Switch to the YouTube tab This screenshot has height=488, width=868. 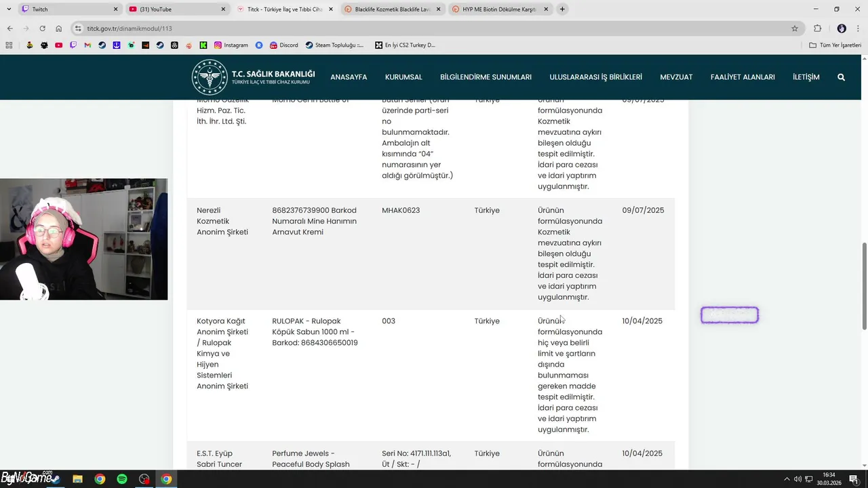click(x=178, y=9)
